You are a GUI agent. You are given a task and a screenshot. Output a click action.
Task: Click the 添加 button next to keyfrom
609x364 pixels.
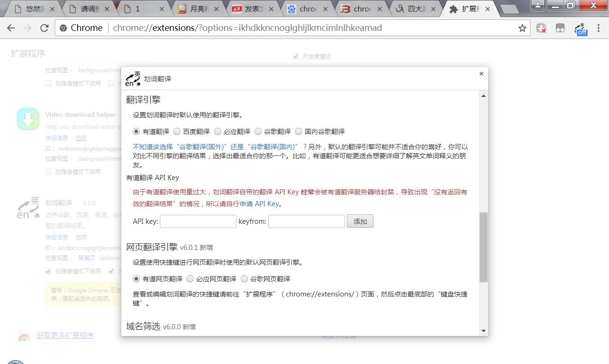point(360,221)
